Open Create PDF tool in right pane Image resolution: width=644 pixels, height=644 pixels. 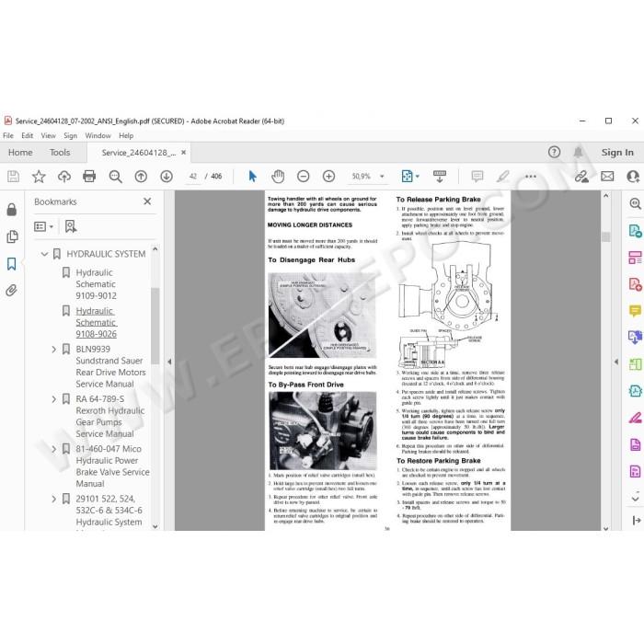pyautogui.click(x=635, y=284)
